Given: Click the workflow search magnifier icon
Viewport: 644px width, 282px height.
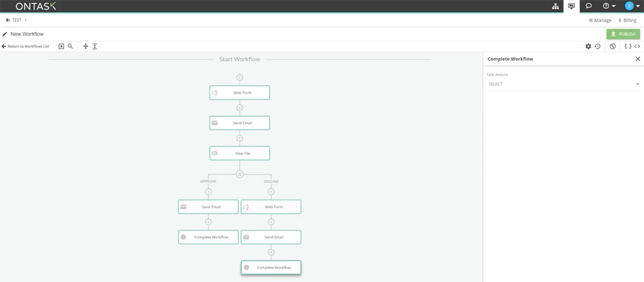Looking at the screenshot, I should [70, 47].
